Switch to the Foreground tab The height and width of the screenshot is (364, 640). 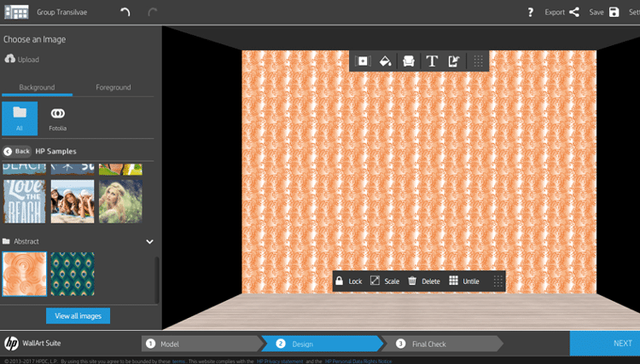pyautogui.click(x=113, y=87)
